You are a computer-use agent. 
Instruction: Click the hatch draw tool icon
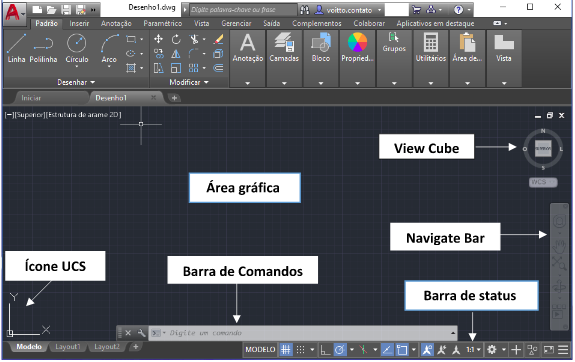[x=131, y=68]
